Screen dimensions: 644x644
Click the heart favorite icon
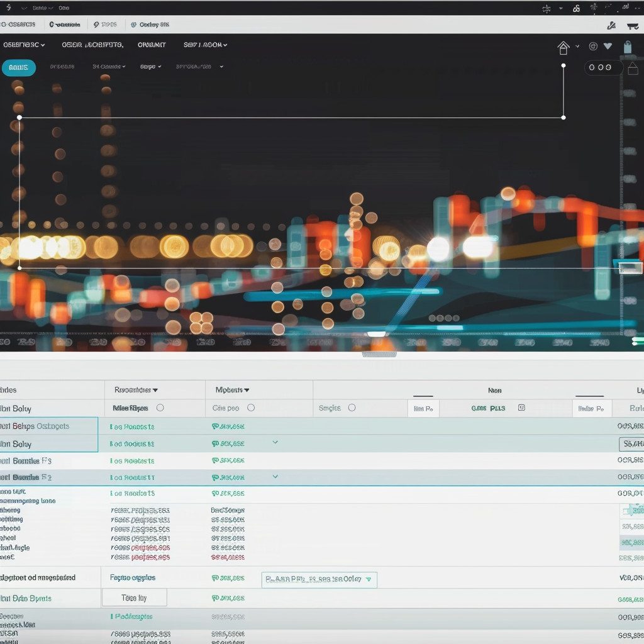pos(608,47)
